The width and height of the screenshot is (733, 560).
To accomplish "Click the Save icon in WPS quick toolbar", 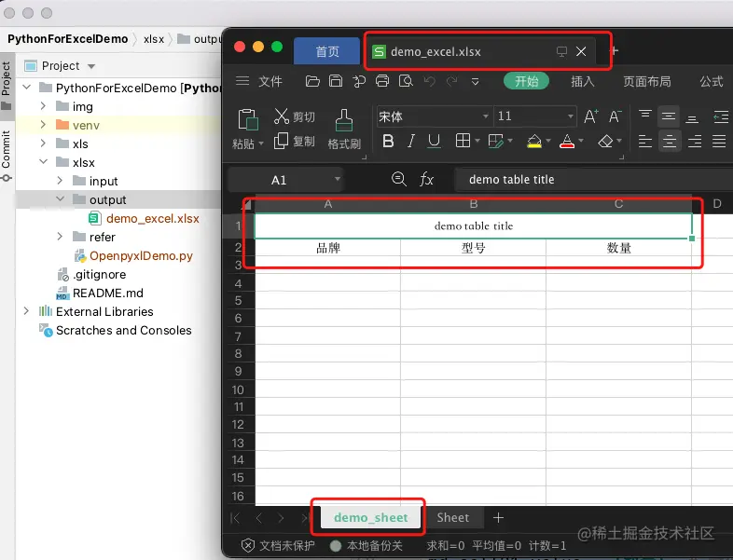I will [336, 81].
